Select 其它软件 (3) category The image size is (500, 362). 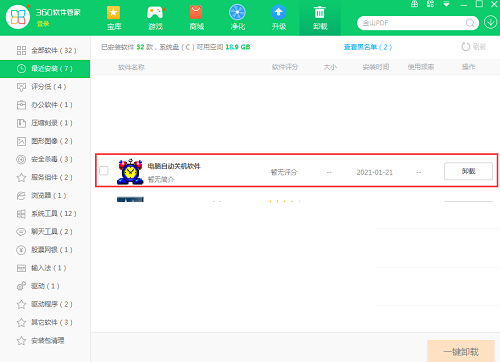tap(45, 322)
